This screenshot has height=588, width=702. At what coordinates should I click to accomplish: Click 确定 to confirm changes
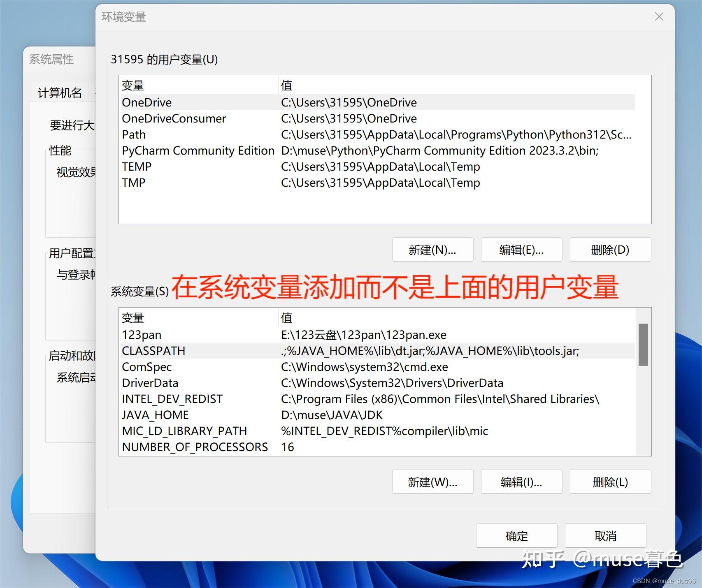[516, 535]
